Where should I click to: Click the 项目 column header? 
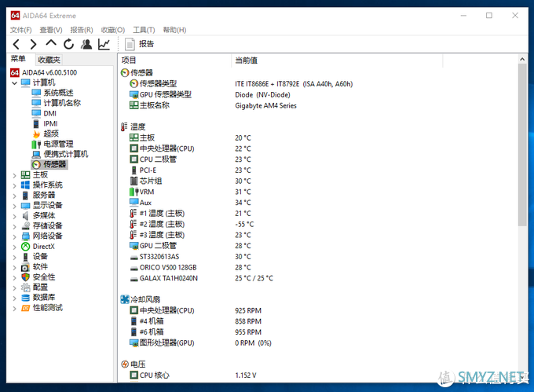[x=174, y=60]
